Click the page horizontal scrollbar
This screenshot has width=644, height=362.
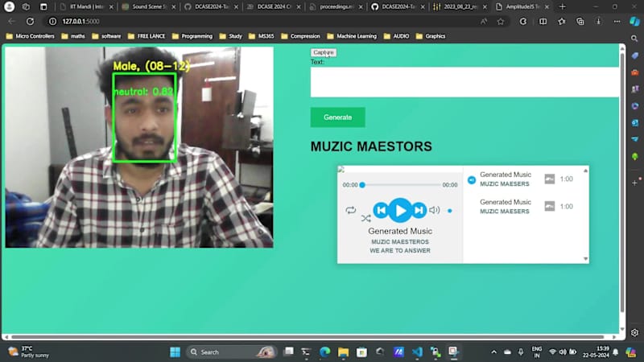point(308,337)
